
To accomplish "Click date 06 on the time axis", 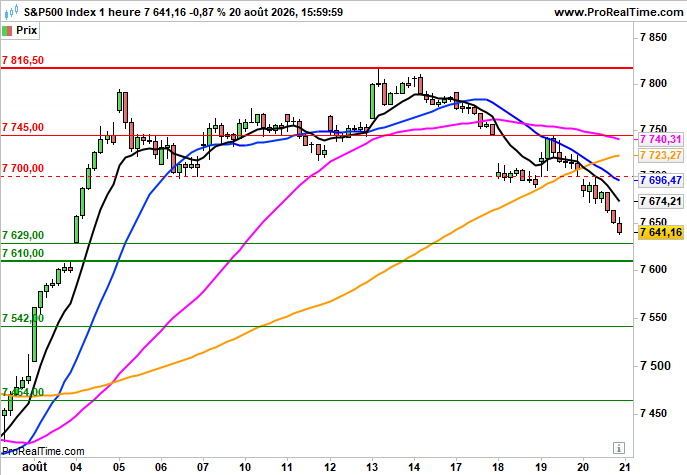I will pyautogui.click(x=161, y=467).
